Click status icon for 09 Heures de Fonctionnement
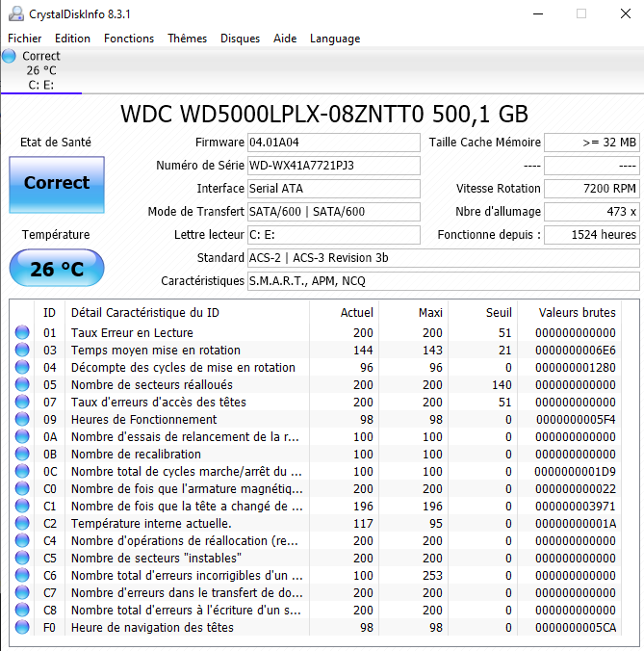 (x=22, y=419)
